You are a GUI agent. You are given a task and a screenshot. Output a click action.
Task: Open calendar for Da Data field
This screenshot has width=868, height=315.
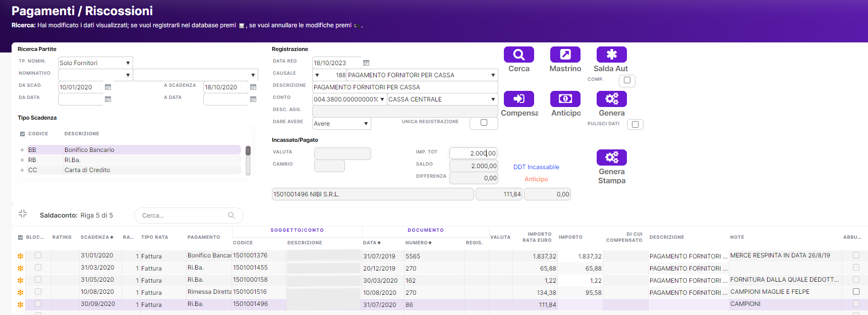[108, 99]
